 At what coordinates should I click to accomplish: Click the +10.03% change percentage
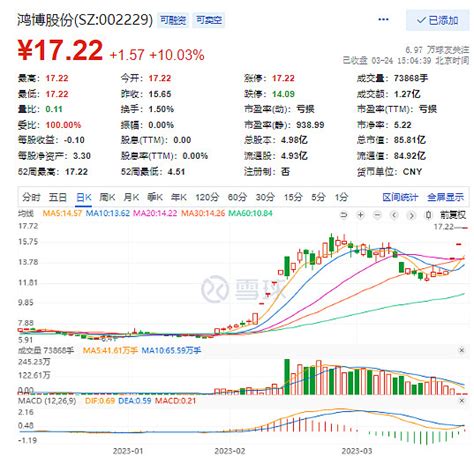177,55
